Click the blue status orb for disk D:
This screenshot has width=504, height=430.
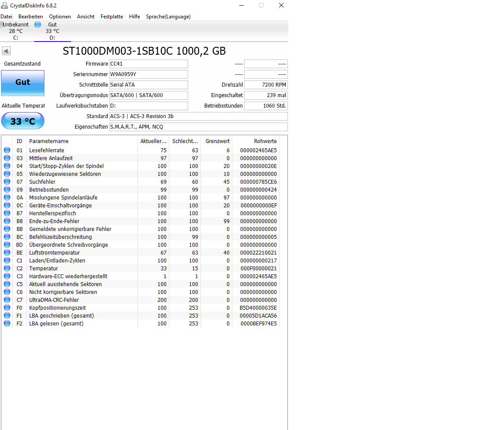coord(38,24)
